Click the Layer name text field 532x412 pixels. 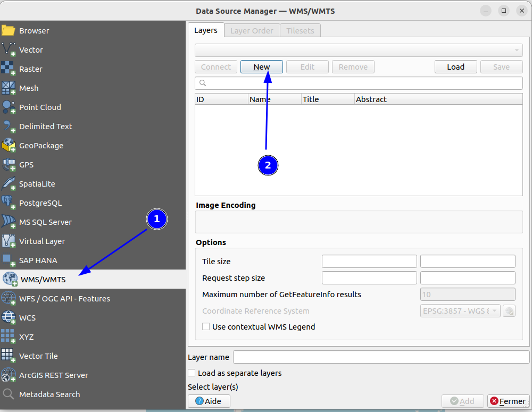click(381, 357)
